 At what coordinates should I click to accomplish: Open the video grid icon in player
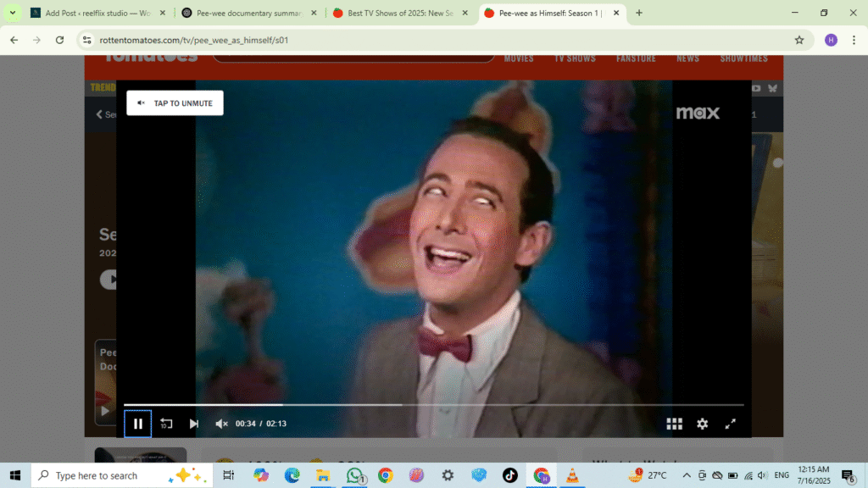coord(674,424)
